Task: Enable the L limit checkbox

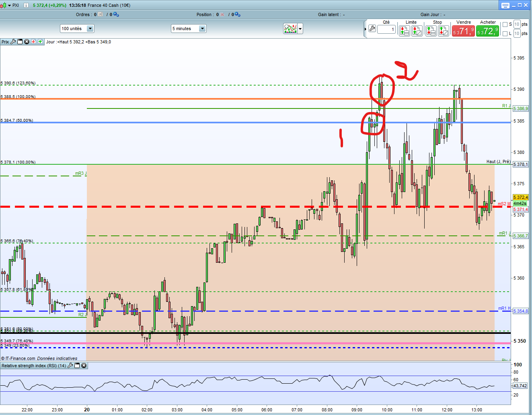Action: [505, 33]
